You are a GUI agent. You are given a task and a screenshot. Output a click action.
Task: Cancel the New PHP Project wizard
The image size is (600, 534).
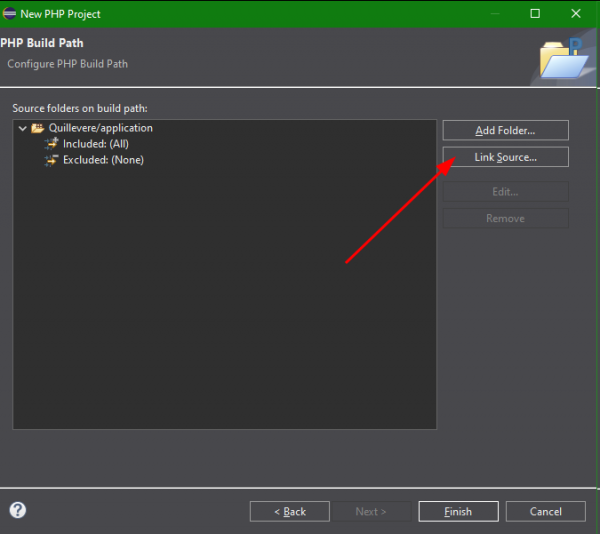pyautogui.click(x=546, y=511)
